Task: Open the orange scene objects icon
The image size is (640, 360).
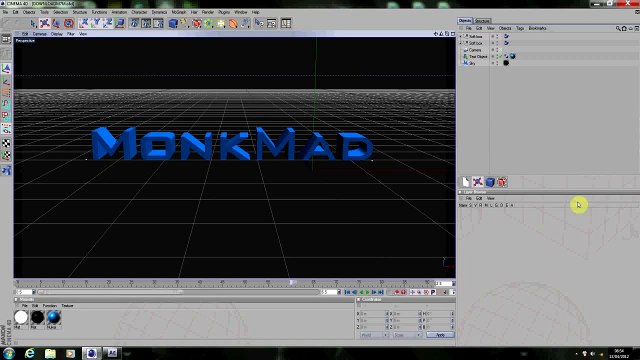Action: (x=233, y=23)
